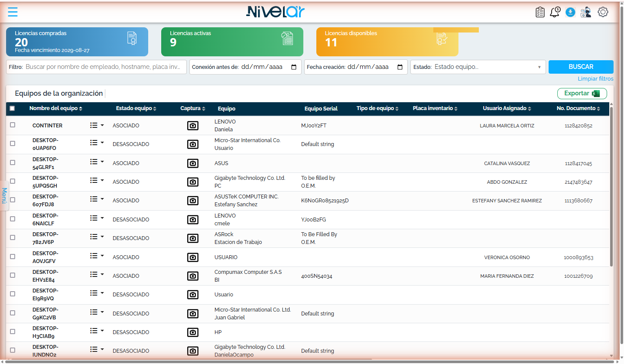Click the blue download agent icon
Image resolution: width=624 pixels, height=364 pixels.
[x=570, y=12]
